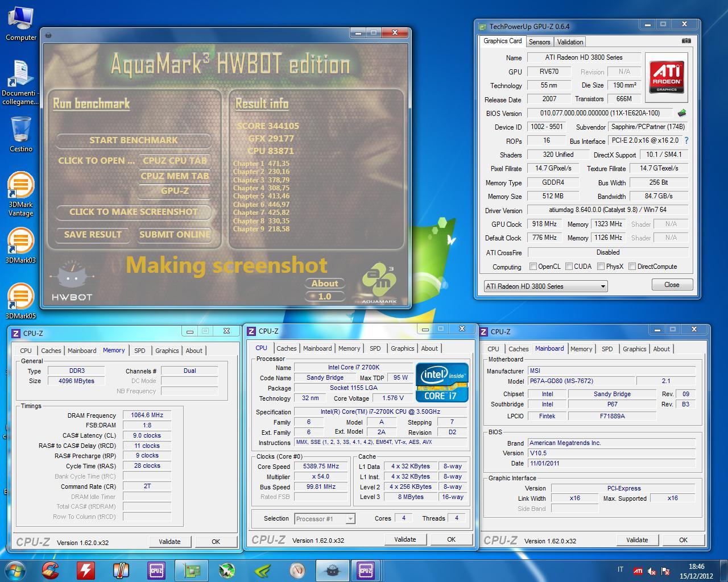Click the Intel Core i7 logo in CPU-Z
This screenshot has width=728, height=582.
coord(442,382)
